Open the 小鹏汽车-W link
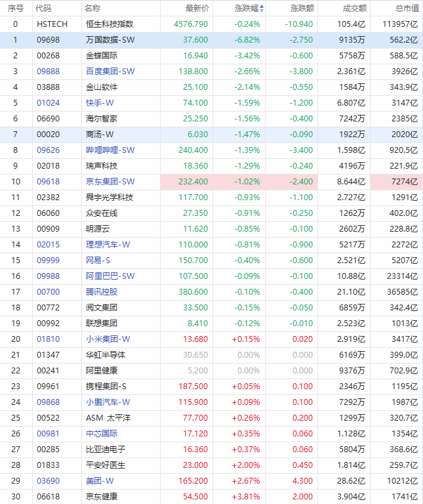The image size is (423, 504). (x=108, y=402)
